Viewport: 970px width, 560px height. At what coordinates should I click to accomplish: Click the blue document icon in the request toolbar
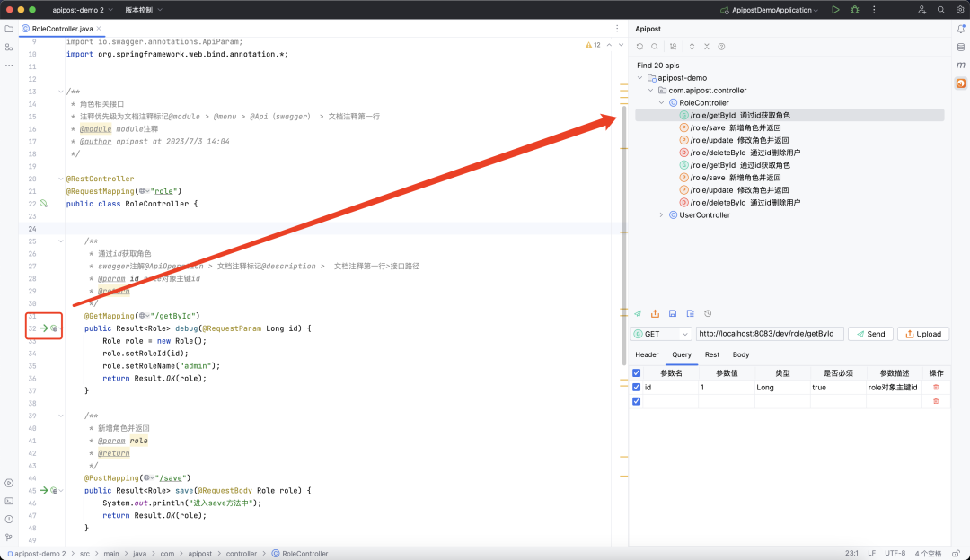point(691,313)
